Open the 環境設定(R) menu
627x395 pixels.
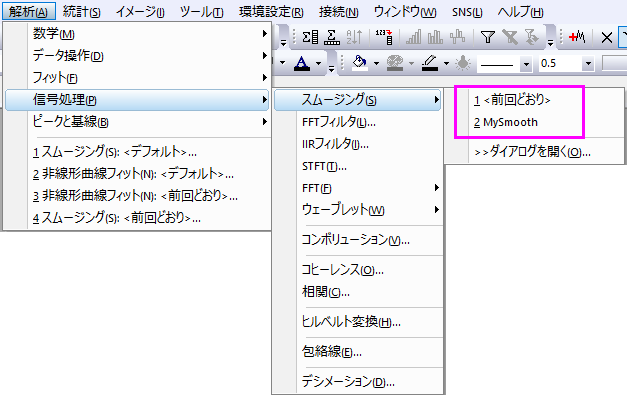tap(271, 12)
